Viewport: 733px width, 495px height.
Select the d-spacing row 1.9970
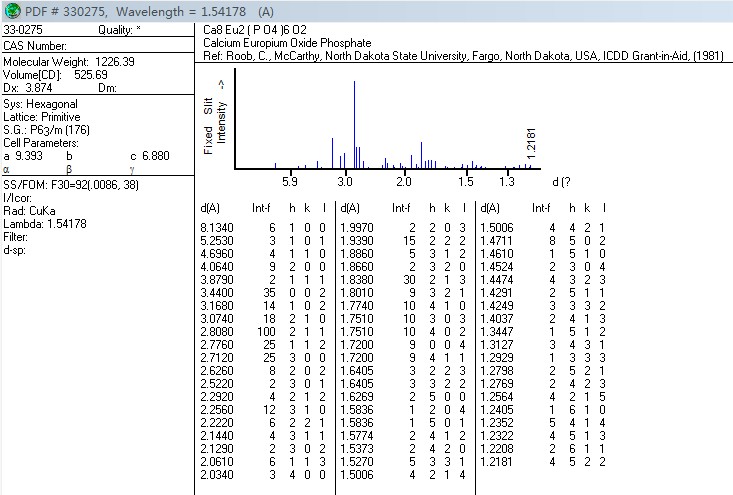coord(403,228)
